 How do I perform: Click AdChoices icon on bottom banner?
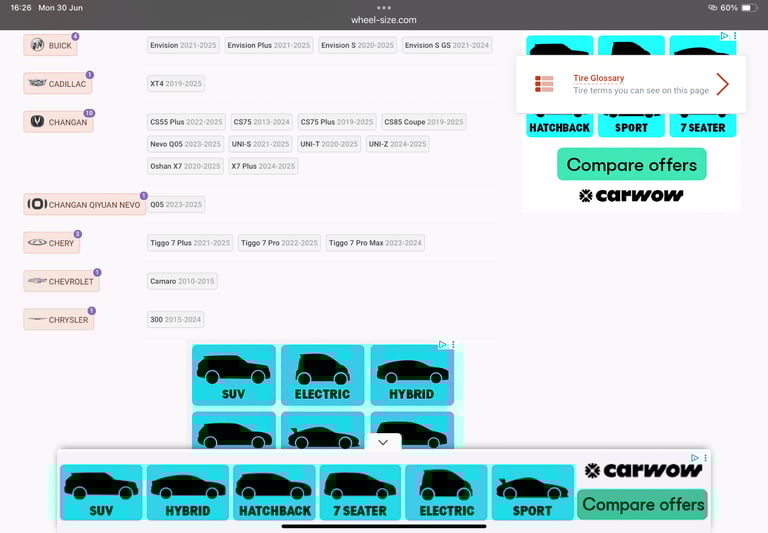pos(695,458)
